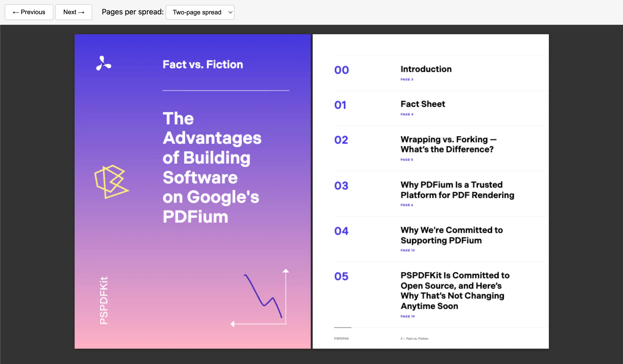Click the Previous navigation button

click(x=29, y=12)
